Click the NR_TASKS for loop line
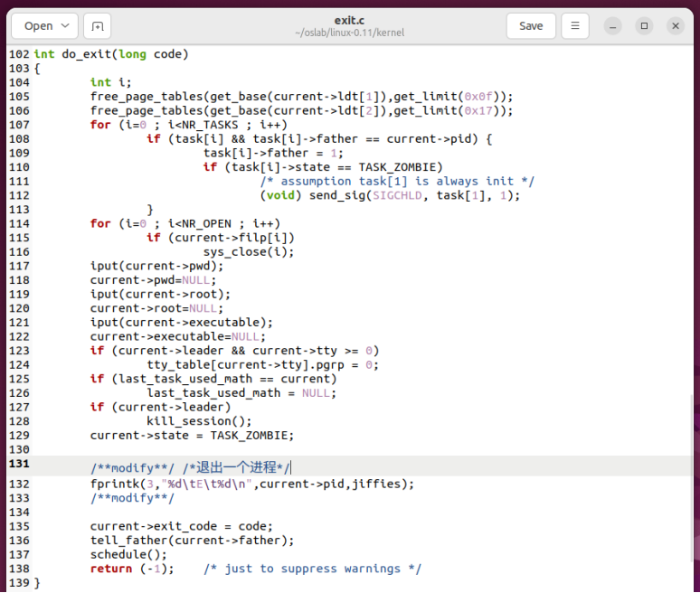 point(188,125)
